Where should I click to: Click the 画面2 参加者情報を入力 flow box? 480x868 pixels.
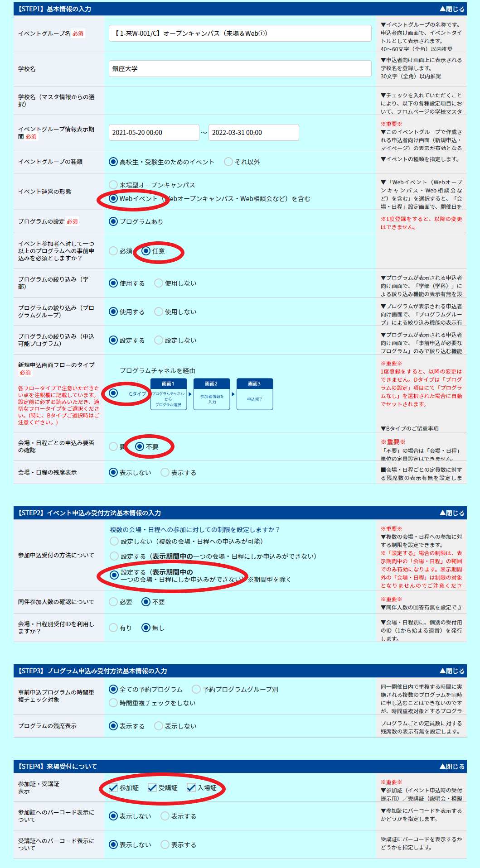[x=212, y=394]
